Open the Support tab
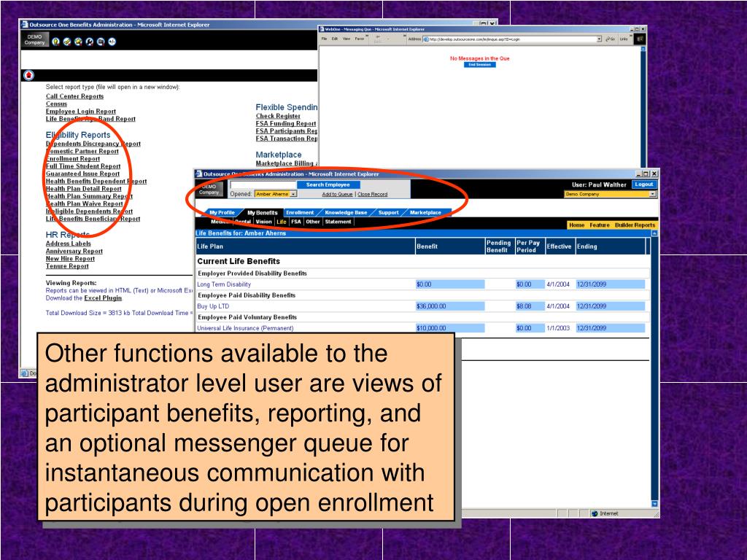Screen dimensions: 747x560 click(388, 213)
